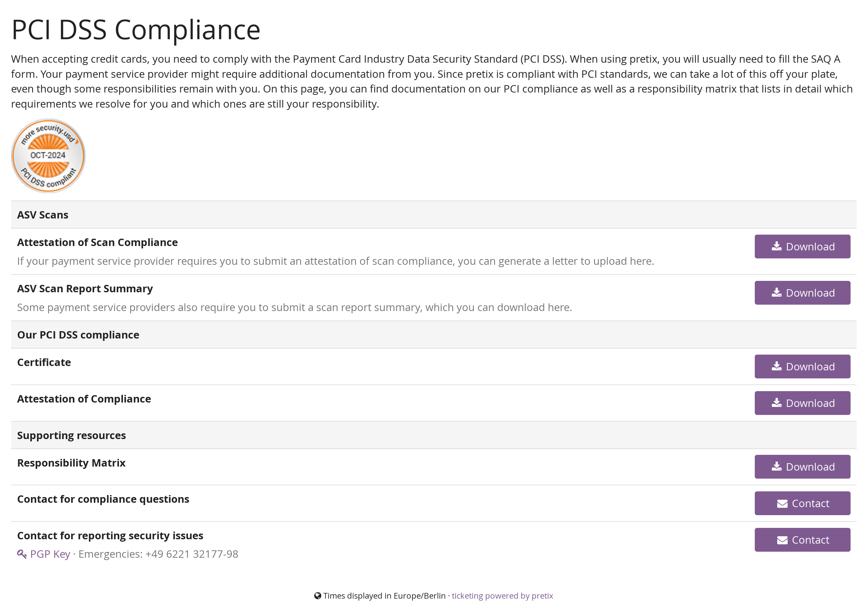868x609 pixels.
Task: Click Our PCI DSS compliance section header
Action: tap(78, 335)
